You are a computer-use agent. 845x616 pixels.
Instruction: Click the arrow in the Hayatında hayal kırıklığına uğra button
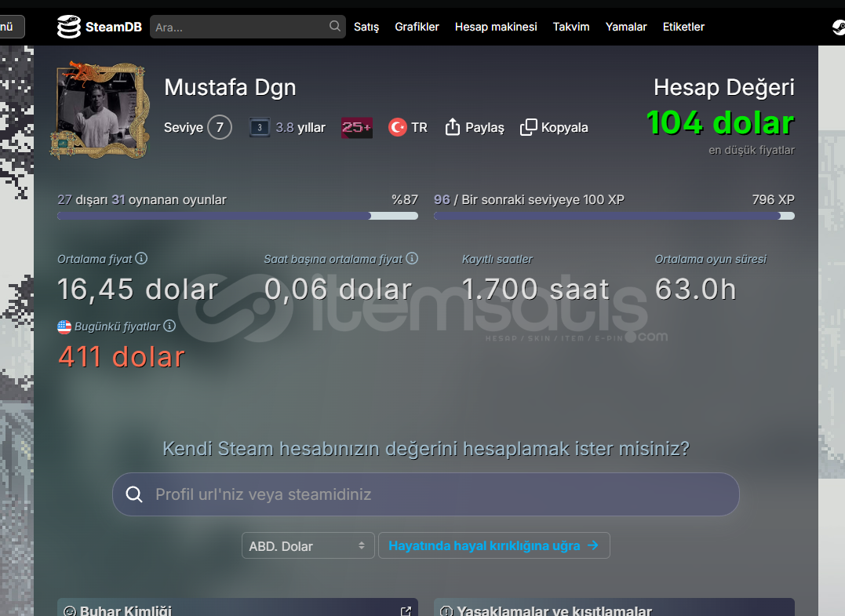click(593, 545)
